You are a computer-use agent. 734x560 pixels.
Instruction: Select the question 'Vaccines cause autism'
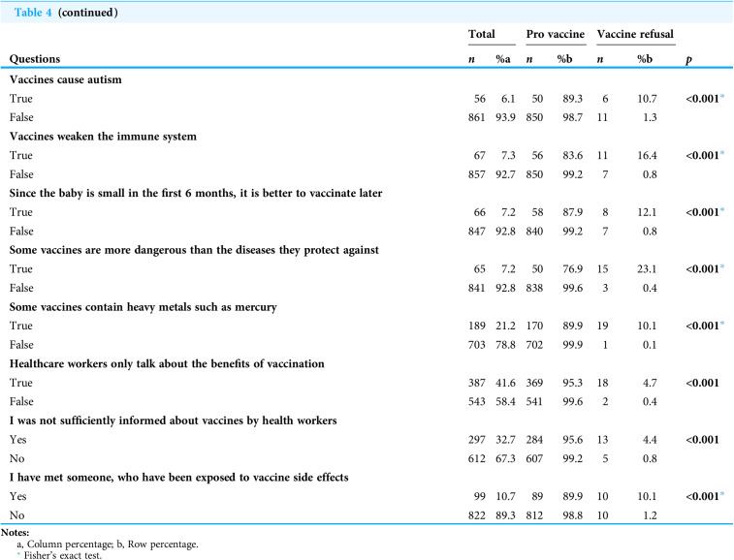pos(66,79)
